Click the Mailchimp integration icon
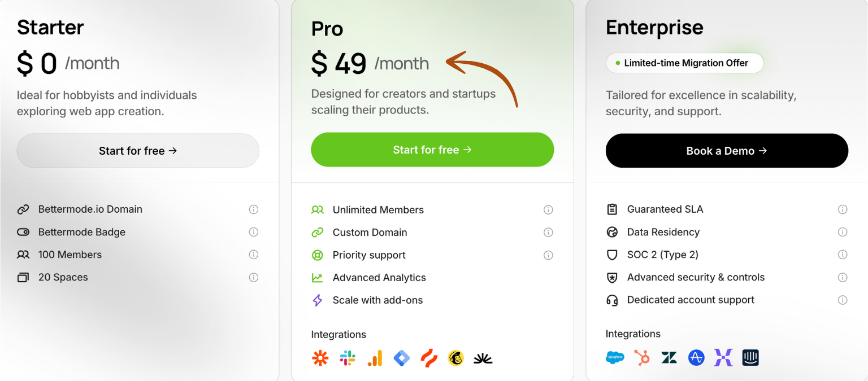868x381 pixels. [x=455, y=358]
